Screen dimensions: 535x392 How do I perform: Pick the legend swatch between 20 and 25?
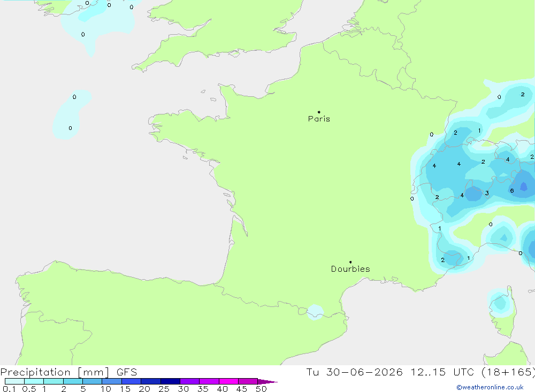pos(151,381)
